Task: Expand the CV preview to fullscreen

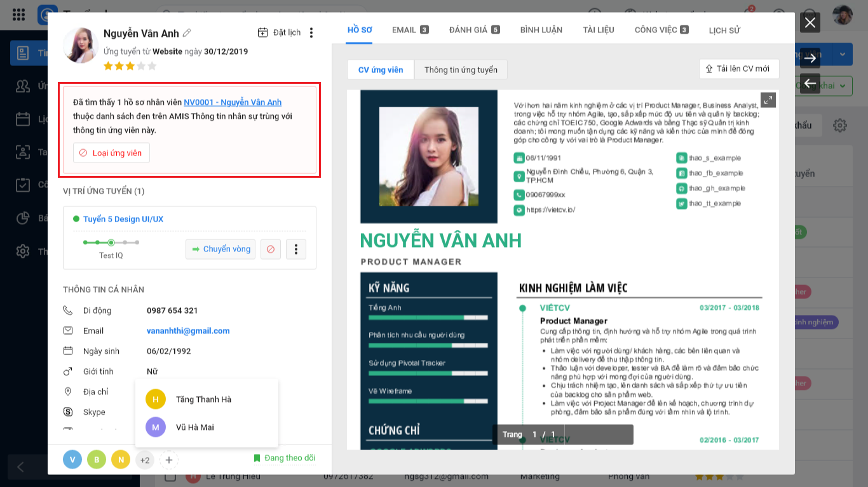Action: point(768,100)
